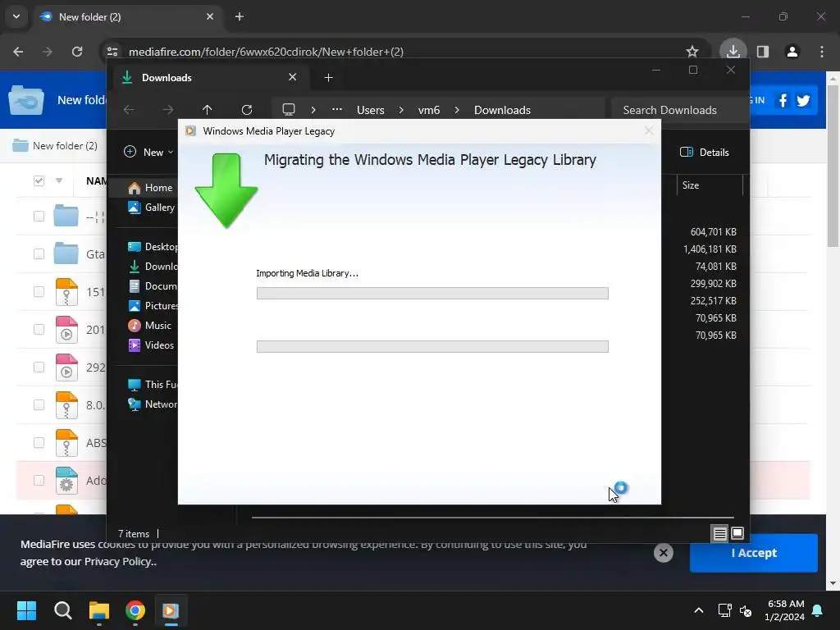Image resolution: width=840 pixels, height=630 pixels.
Task: Click Chrome's reload page icon
Action: (x=77, y=52)
